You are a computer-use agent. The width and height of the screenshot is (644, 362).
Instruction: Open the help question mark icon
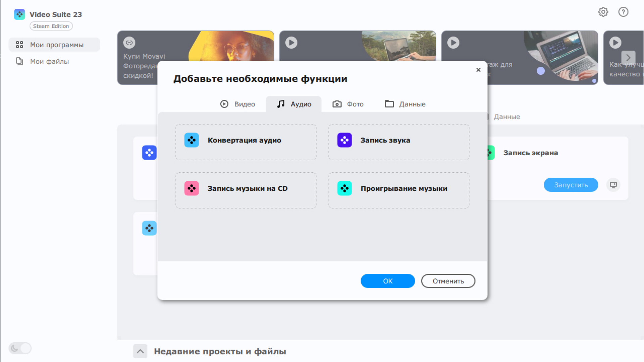(623, 12)
